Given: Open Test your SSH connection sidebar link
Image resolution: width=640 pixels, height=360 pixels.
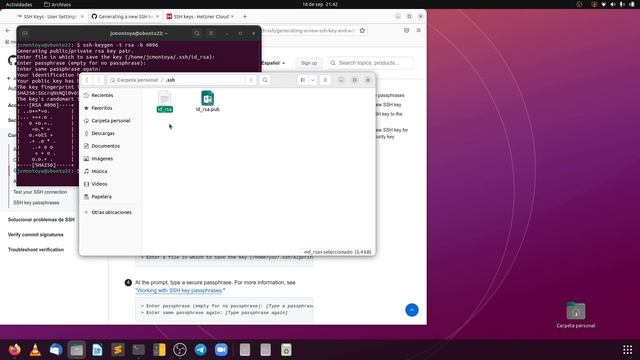Looking at the screenshot, I should 40,192.
